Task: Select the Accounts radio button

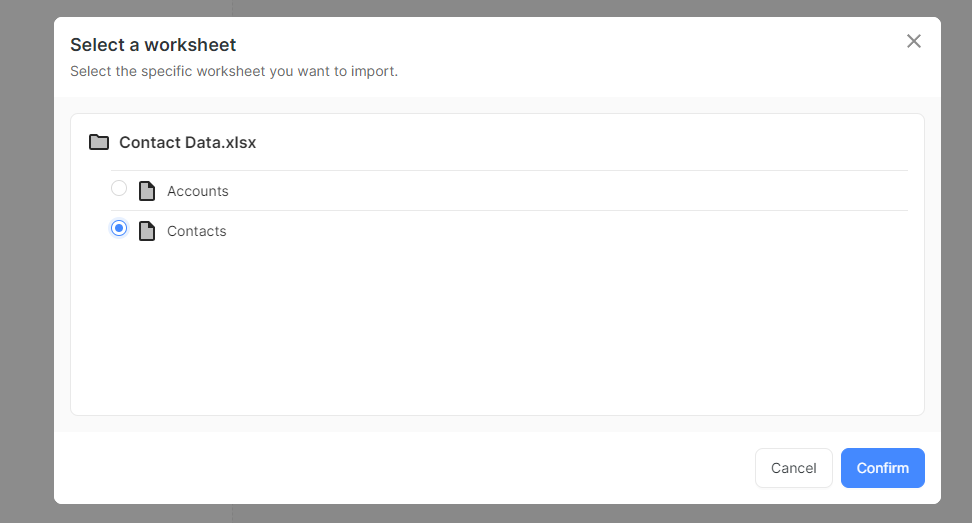Action: click(x=119, y=188)
